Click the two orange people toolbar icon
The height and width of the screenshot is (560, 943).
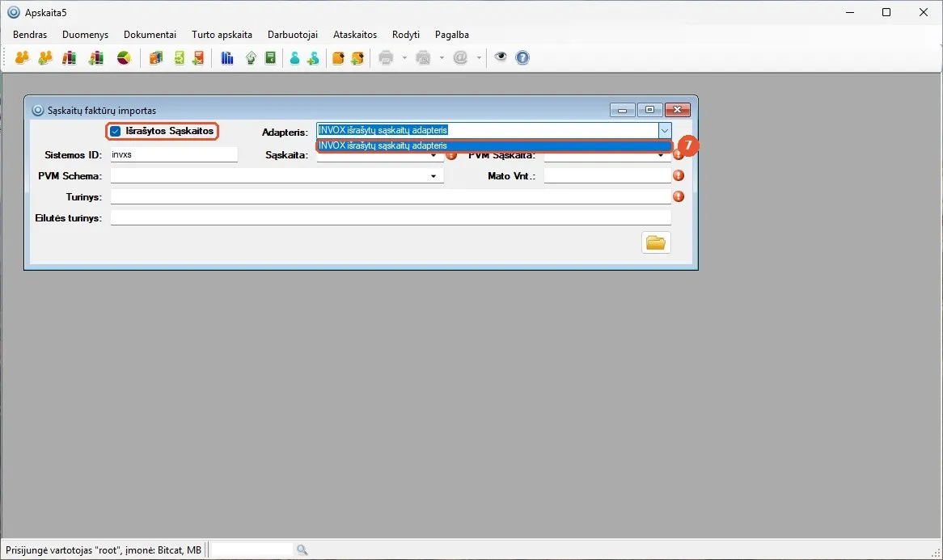[23, 57]
